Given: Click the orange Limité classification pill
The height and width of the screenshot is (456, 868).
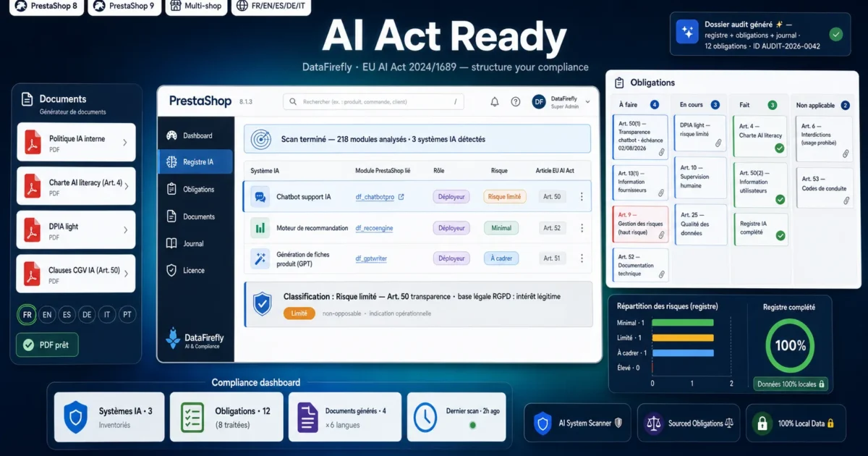Looking at the screenshot, I should pyautogui.click(x=299, y=313).
